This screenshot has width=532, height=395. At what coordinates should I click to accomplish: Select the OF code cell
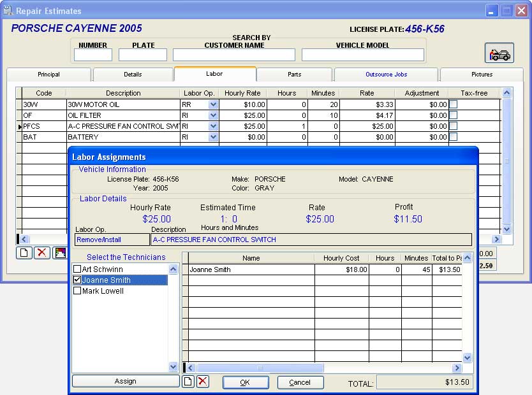tap(44, 115)
